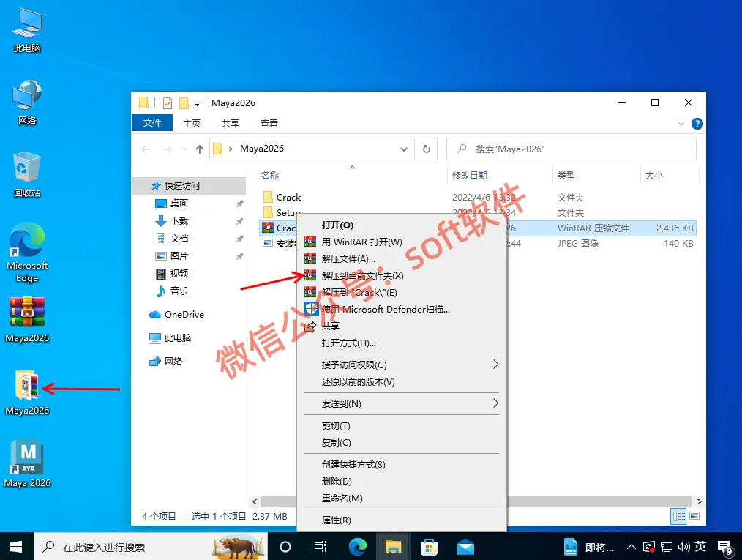The image size is (742, 560).
Task: Select 此电脑 in navigation pane
Action: click(x=178, y=337)
